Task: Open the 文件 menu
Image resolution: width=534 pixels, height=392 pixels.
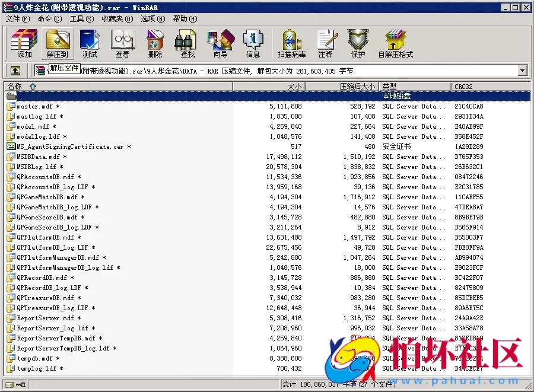Action: coord(17,19)
